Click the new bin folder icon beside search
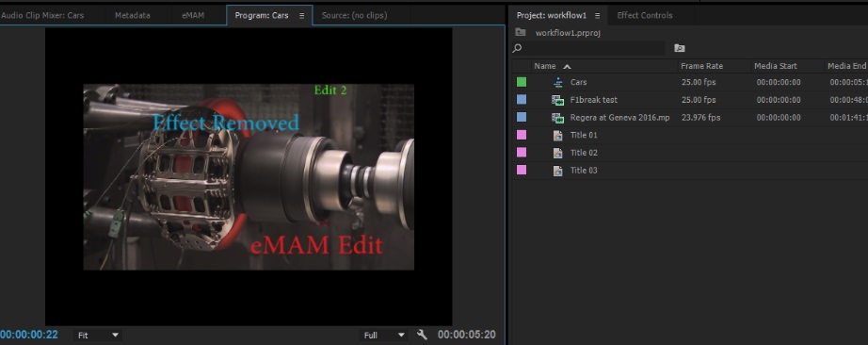The width and height of the screenshot is (868, 345). [x=679, y=48]
